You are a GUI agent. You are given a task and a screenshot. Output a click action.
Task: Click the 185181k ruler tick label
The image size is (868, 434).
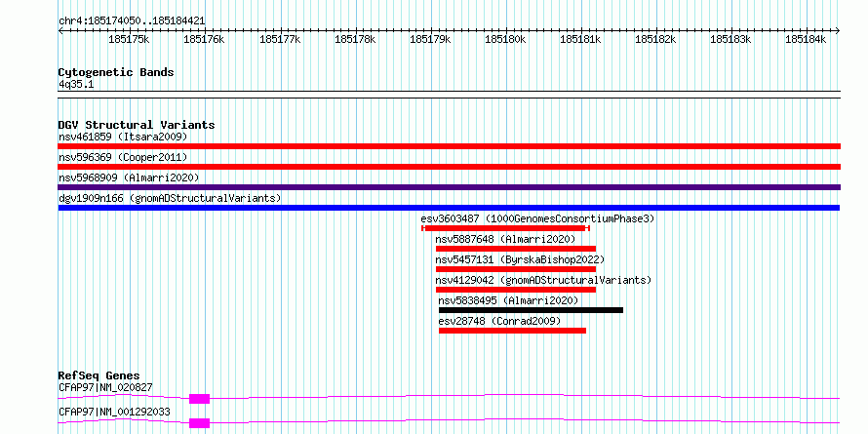pyautogui.click(x=580, y=39)
